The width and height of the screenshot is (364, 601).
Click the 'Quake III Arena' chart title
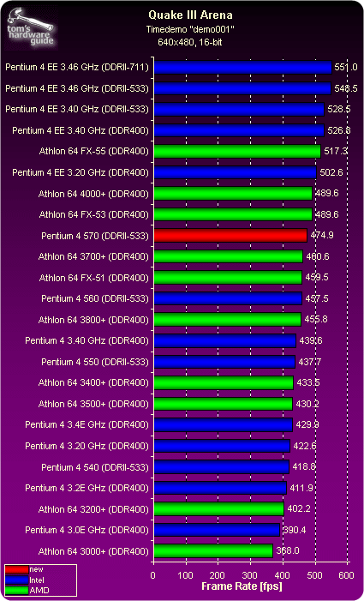click(190, 15)
